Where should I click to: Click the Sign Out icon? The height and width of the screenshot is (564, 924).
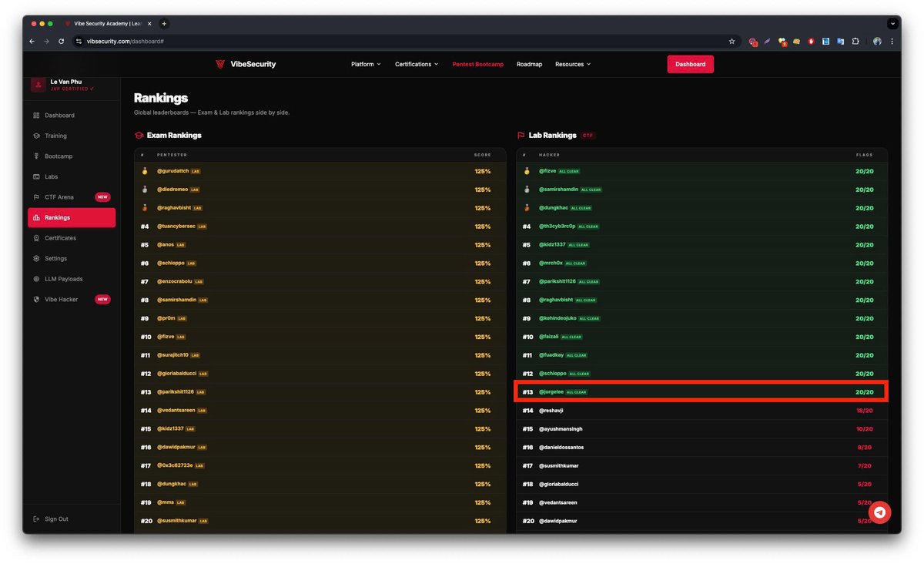(x=36, y=519)
